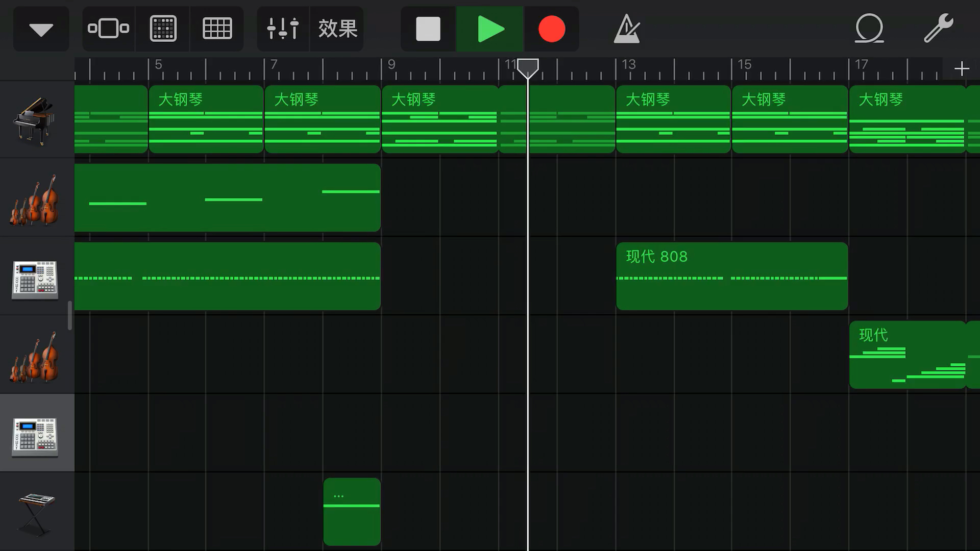Select the grand piano track header
The height and width of the screenshot is (551, 980).
click(36, 120)
